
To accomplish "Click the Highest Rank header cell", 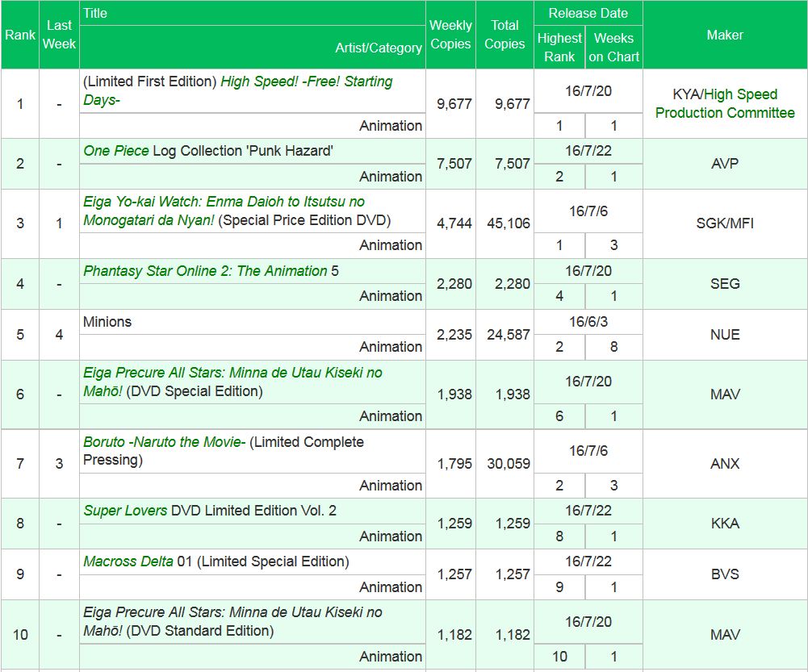I will [559, 47].
